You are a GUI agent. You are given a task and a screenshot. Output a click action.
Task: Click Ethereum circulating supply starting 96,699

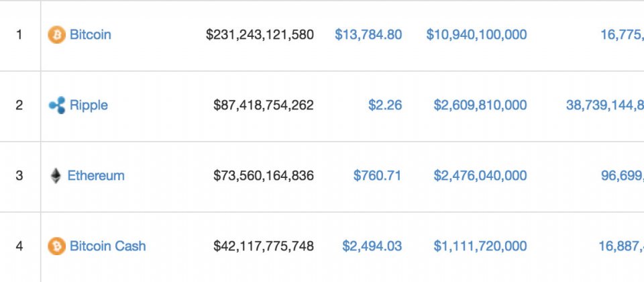623,175
